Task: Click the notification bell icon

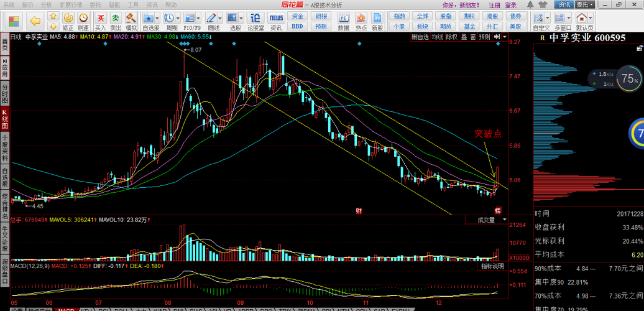Action: (530, 4)
